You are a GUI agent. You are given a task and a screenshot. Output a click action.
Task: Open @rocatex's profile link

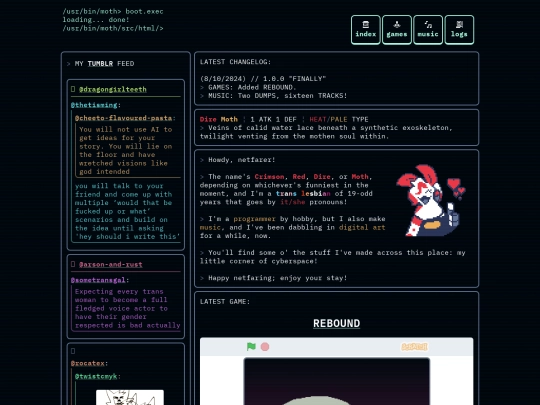pyautogui.click(x=87, y=363)
